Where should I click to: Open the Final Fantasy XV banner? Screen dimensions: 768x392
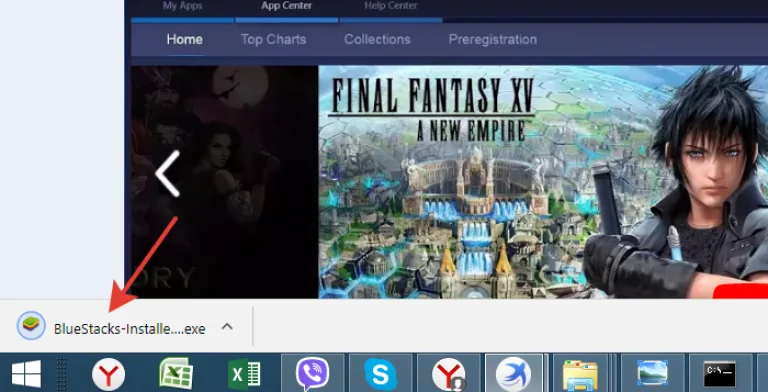tap(543, 182)
